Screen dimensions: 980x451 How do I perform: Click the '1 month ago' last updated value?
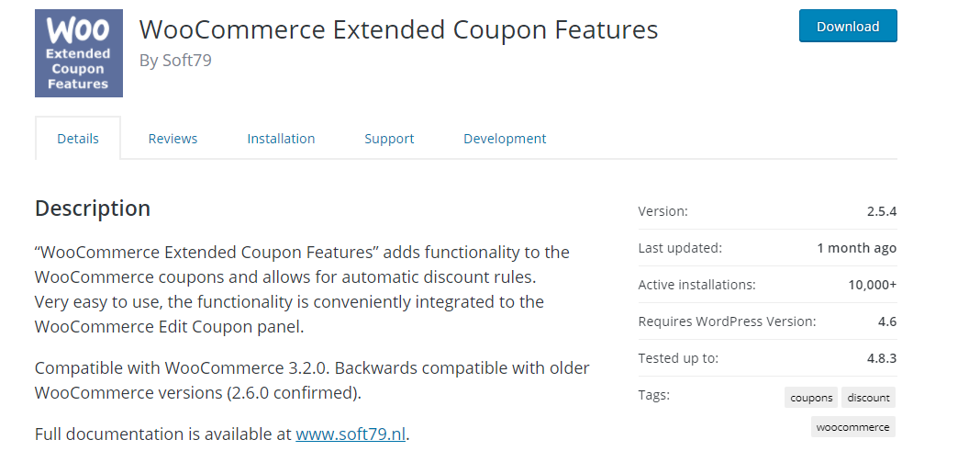tap(856, 248)
